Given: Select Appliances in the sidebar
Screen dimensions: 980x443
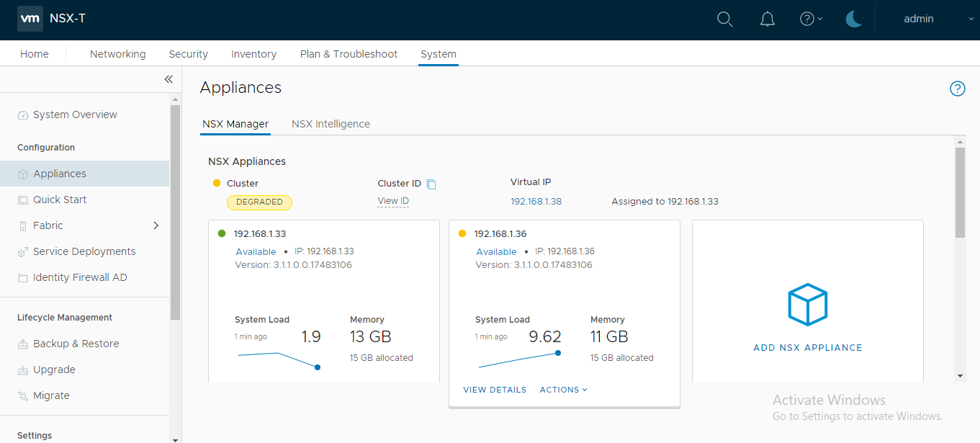Looking at the screenshot, I should (85, 174).
